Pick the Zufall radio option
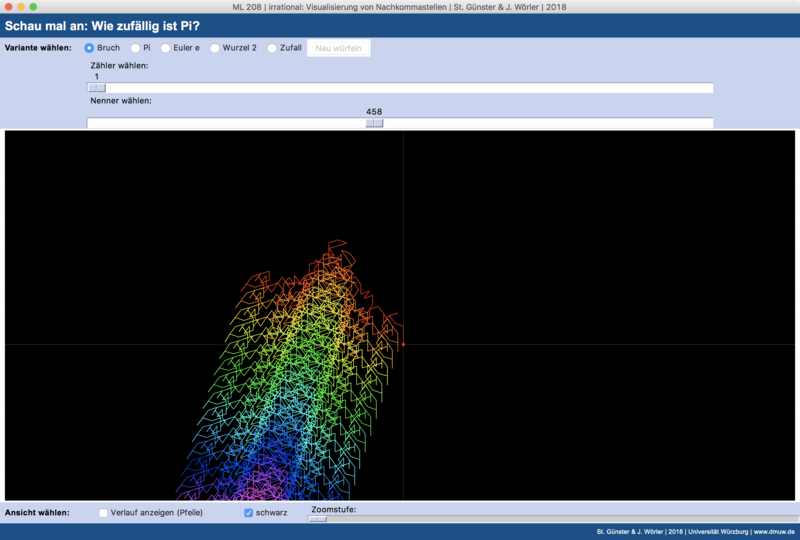800x540 pixels. [x=272, y=48]
